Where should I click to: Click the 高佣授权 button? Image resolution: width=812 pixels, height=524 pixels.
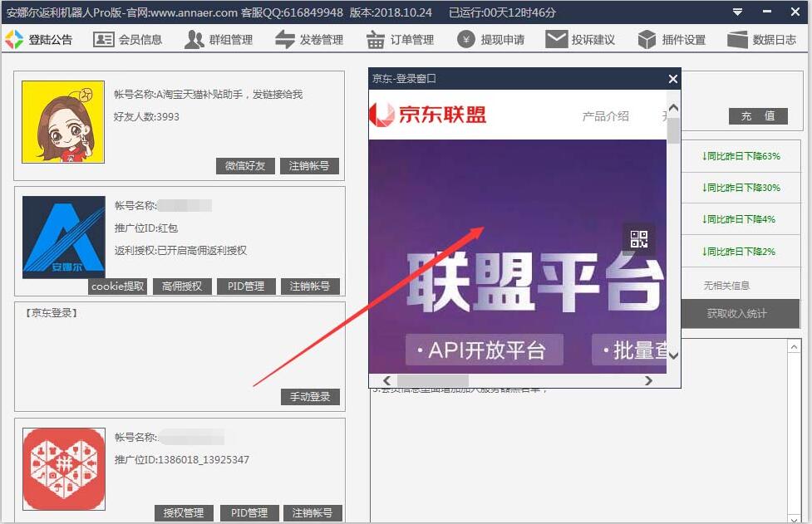click(x=182, y=286)
